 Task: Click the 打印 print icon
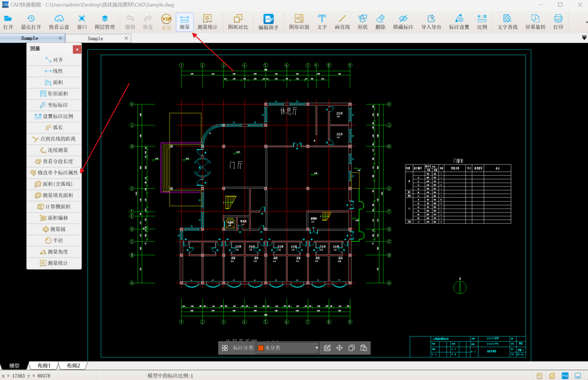pos(558,22)
